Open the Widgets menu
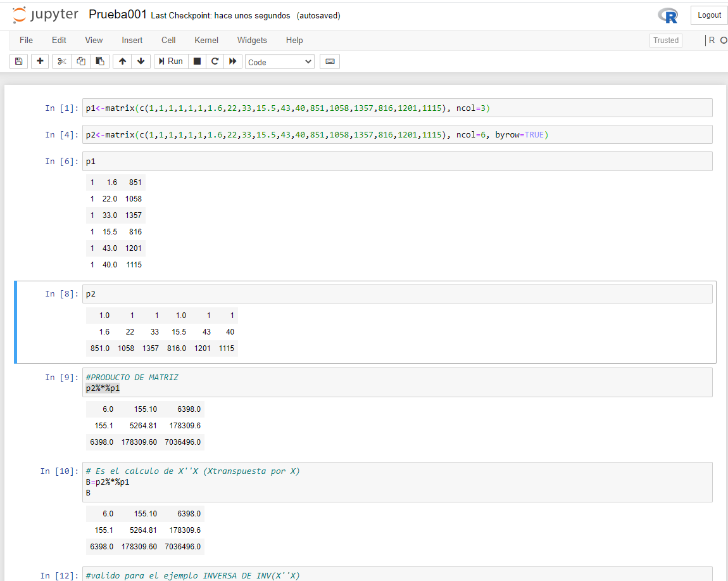The width and height of the screenshot is (728, 581). click(252, 40)
